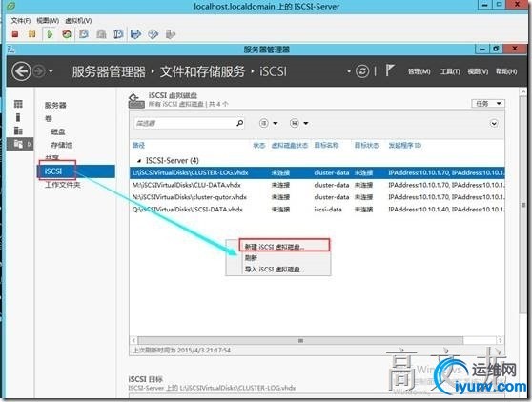
Task: Click the horizontal scrollbar thumb
Action: pos(300,340)
